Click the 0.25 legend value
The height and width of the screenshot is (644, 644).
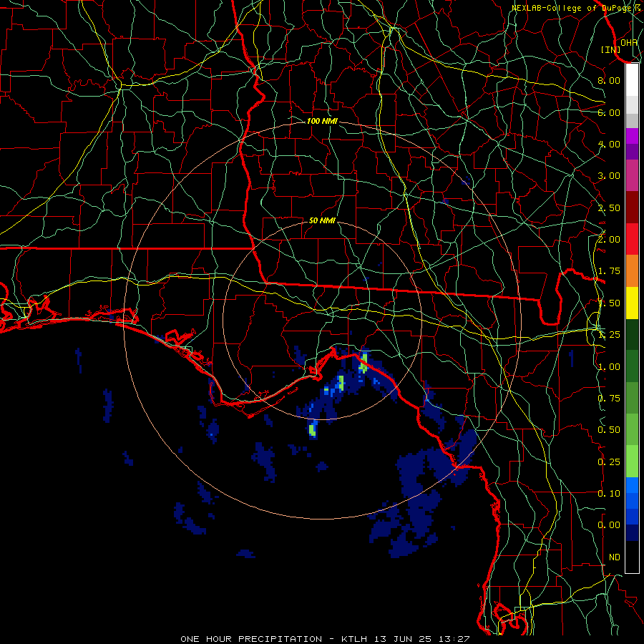click(x=609, y=462)
